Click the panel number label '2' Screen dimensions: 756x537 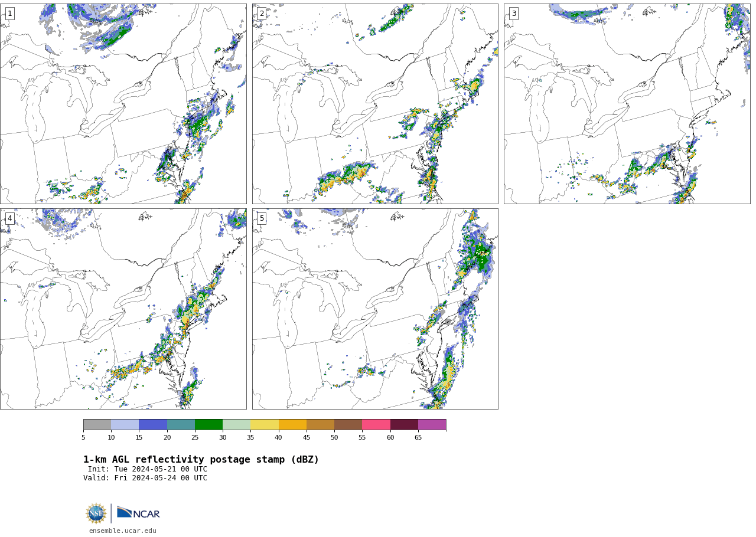(262, 14)
